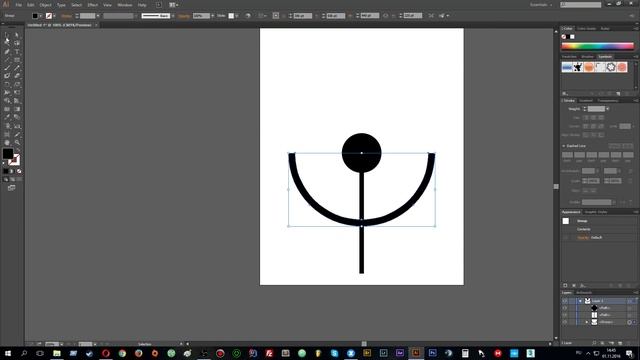Open Weight dropdown in Stroke panel
This screenshot has width=640, height=360.
[607, 109]
